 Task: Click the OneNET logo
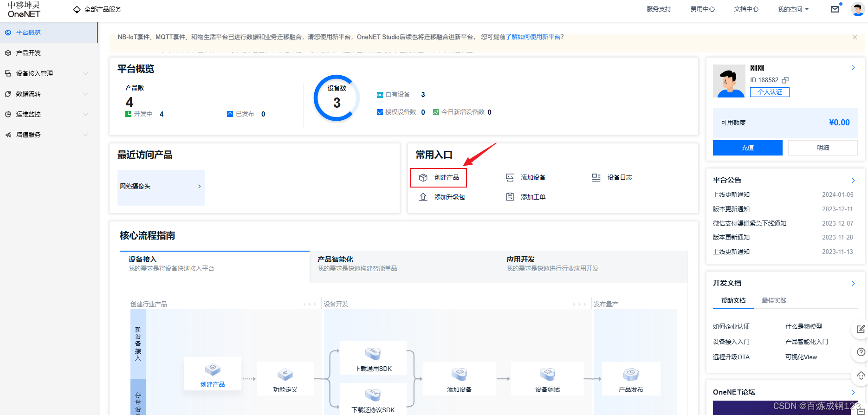(24, 10)
